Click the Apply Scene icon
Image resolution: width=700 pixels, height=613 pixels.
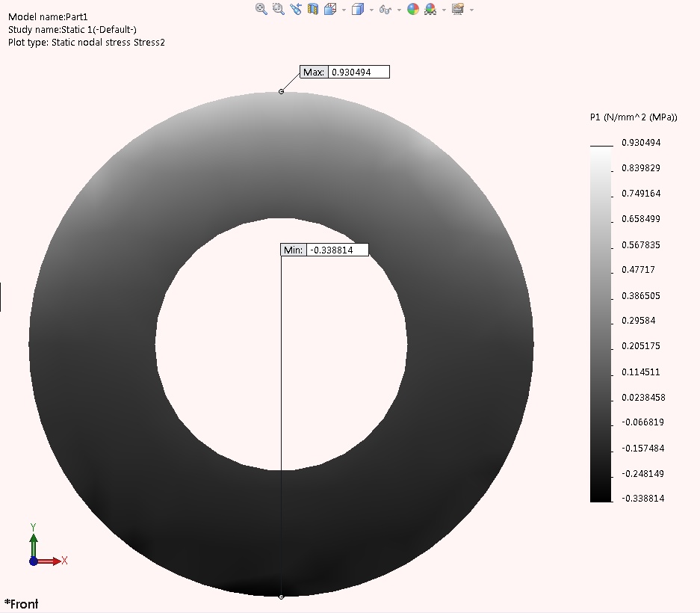pyautogui.click(x=430, y=9)
